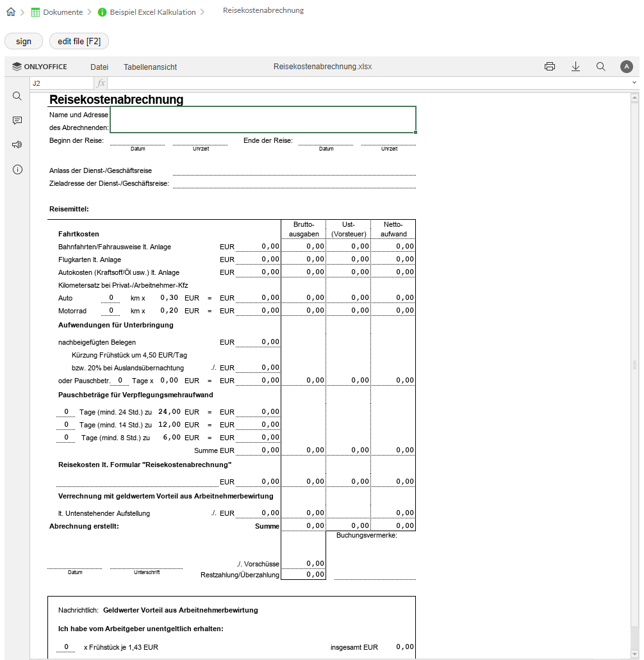
Task: Select the 'Flugkarten lt. Anlage' cell
Action: pos(90,260)
